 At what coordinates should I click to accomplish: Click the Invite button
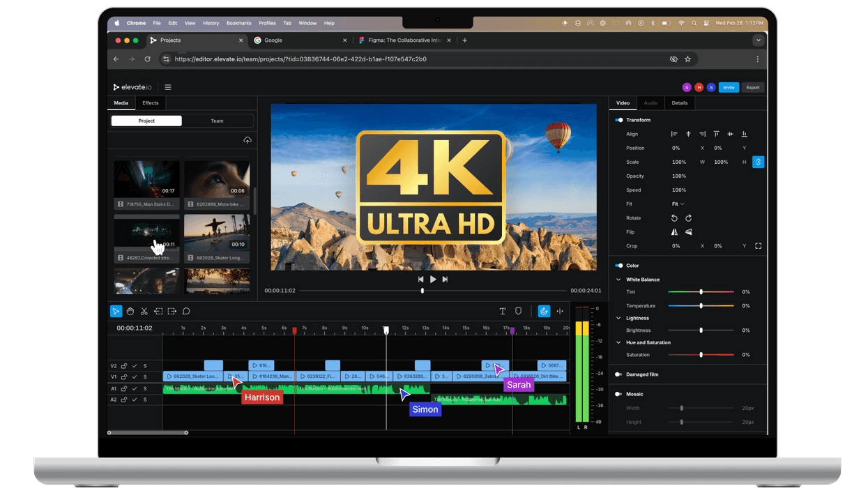tap(729, 87)
